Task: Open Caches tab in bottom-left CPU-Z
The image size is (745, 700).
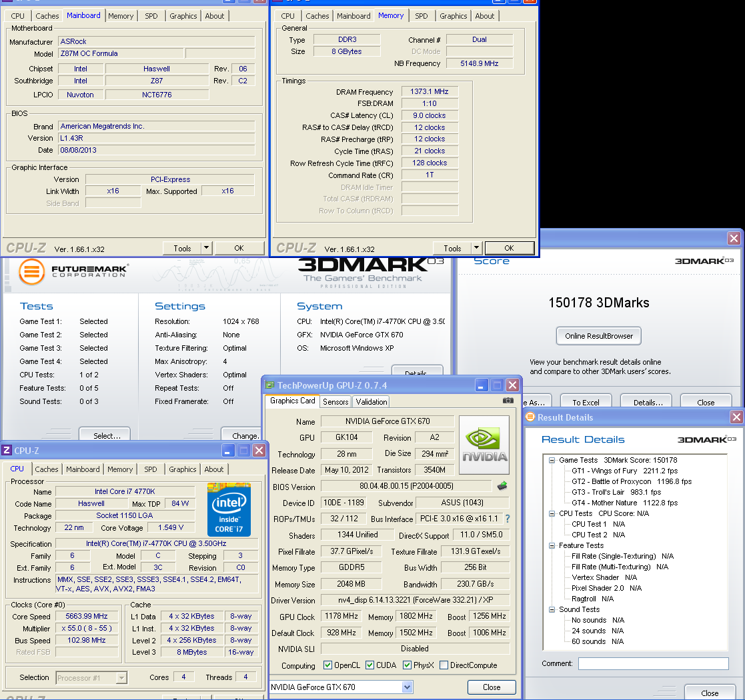Action: pyautogui.click(x=47, y=469)
